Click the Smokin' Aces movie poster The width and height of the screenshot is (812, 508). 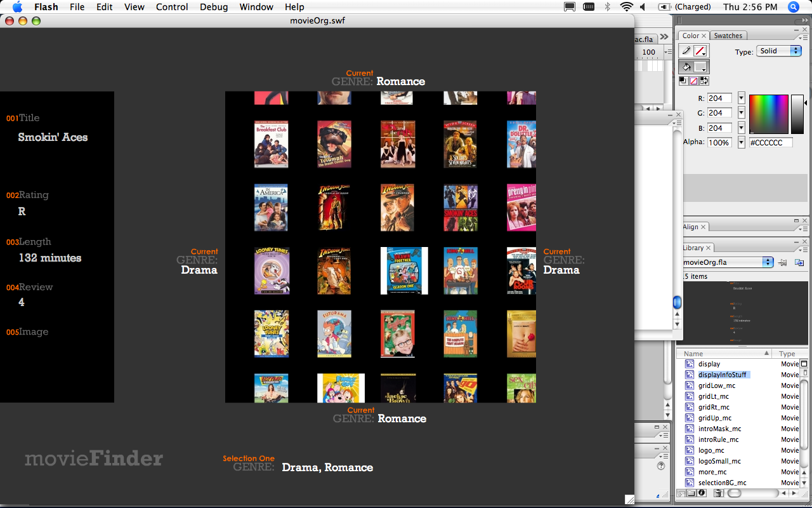pyautogui.click(x=461, y=208)
